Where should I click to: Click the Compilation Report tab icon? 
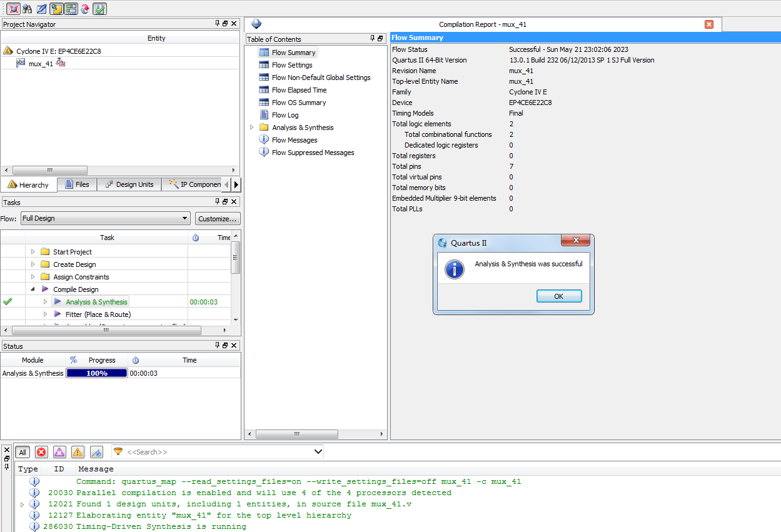256,24
